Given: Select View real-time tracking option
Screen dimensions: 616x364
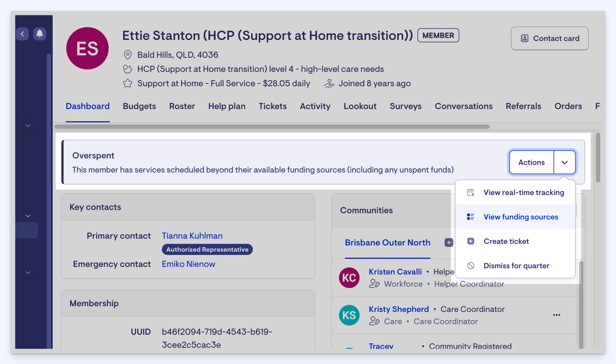Looking at the screenshot, I should (524, 192).
